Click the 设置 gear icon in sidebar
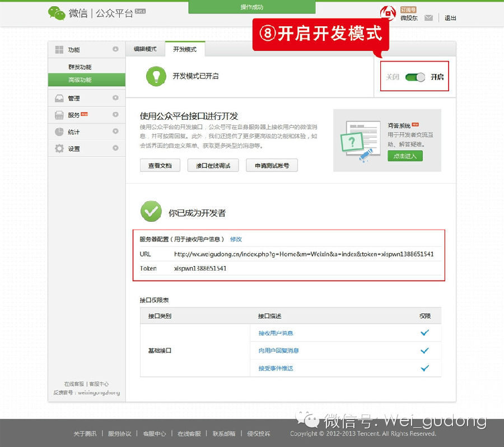504x447 pixels. point(59,148)
